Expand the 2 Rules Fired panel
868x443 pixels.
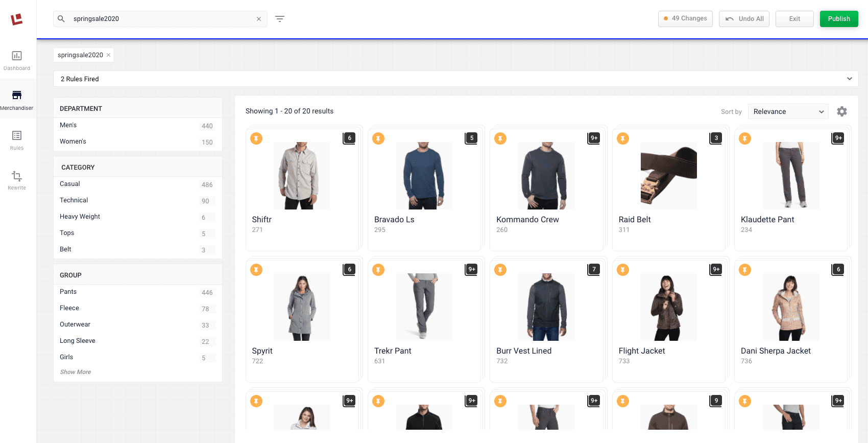(x=455, y=79)
